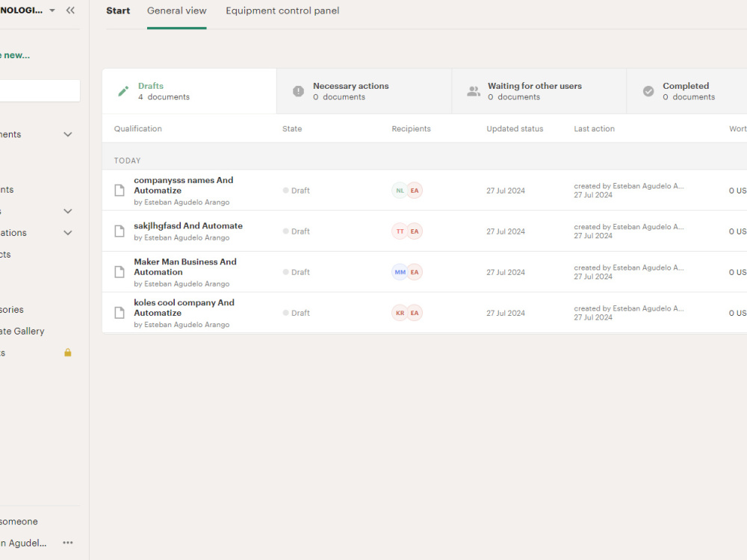Collapse the sidebar using the double-chevron icon
747x560 pixels.
click(x=70, y=10)
